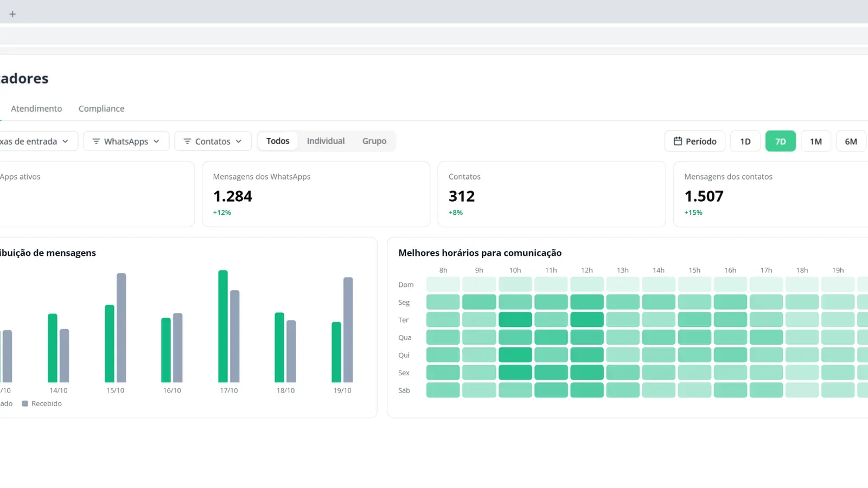Screen dimensions: 868x488
Task: Open a new tab with the plus icon
Action: (12, 14)
